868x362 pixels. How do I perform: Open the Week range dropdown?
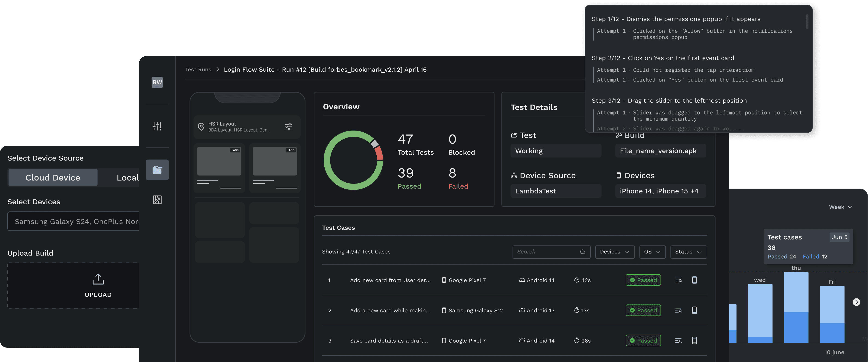[840, 207]
